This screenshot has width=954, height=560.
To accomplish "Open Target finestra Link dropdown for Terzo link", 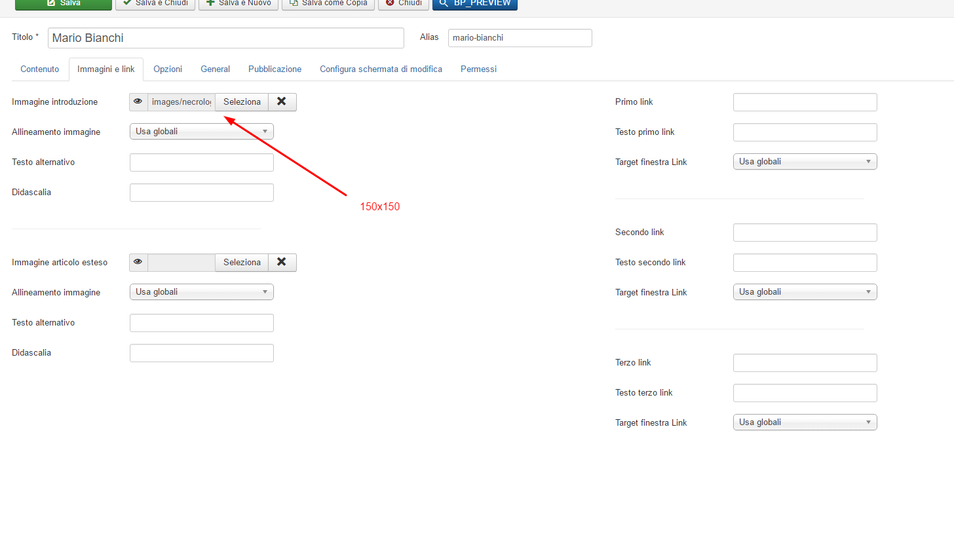I will (805, 422).
